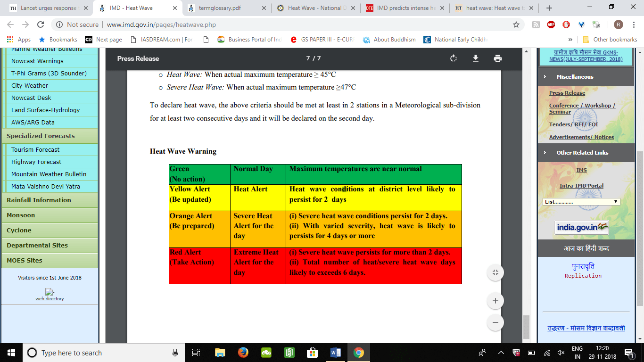Print the press release PDF
The width and height of the screenshot is (644, 362).
coord(498,58)
